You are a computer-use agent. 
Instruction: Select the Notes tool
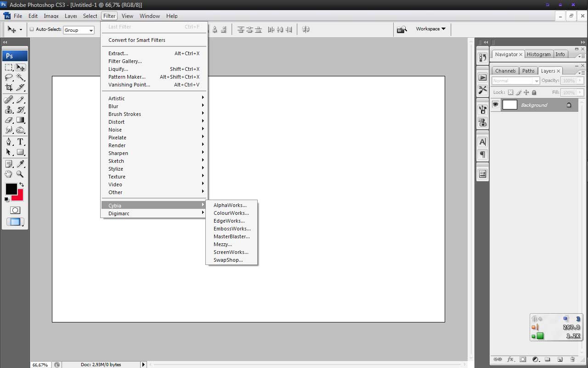coord(9,164)
